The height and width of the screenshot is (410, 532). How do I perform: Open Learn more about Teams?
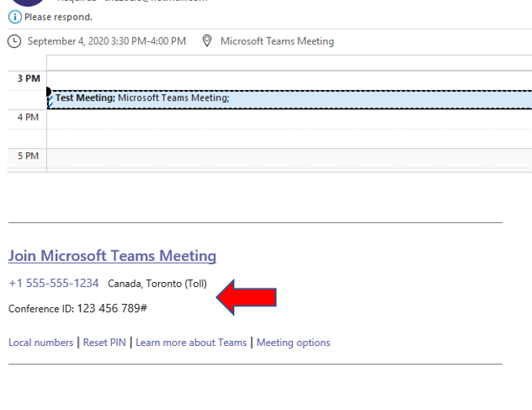191,343
